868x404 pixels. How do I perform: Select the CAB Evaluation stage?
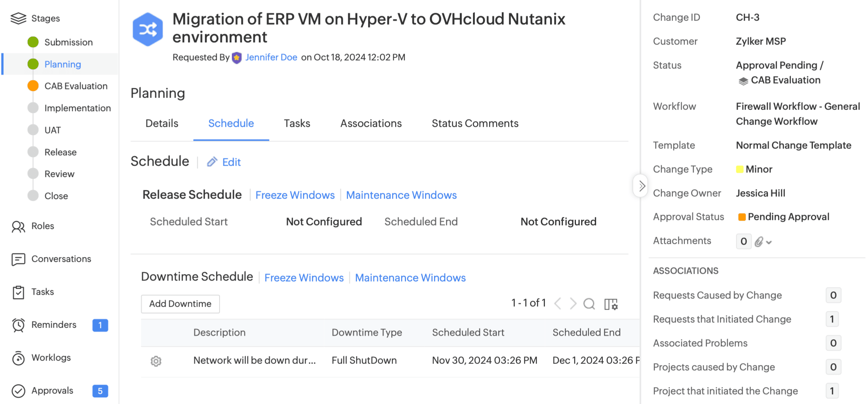76,86
